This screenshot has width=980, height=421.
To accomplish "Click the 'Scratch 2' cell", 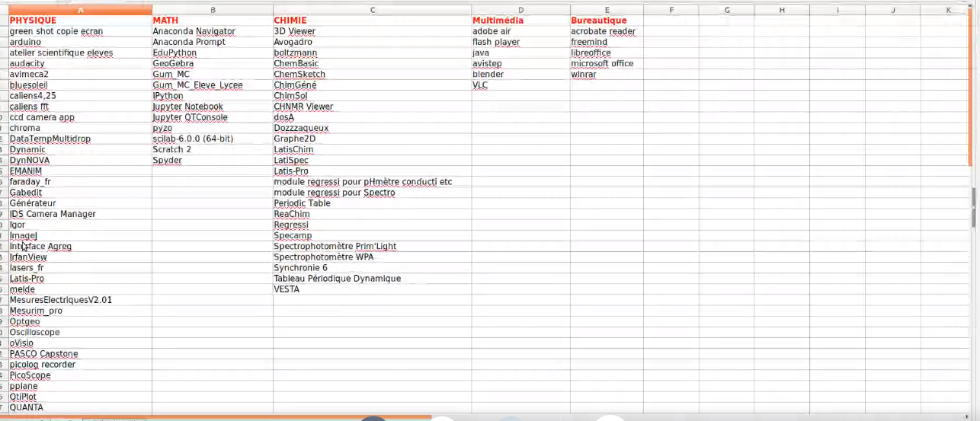I will pos(213,150).
